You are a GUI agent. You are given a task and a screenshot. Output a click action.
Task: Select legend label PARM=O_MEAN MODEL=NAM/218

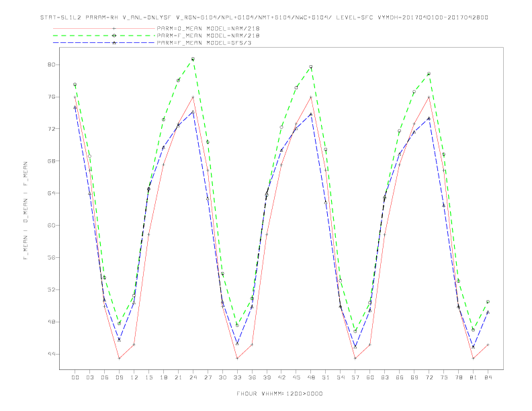click(208, 28)
